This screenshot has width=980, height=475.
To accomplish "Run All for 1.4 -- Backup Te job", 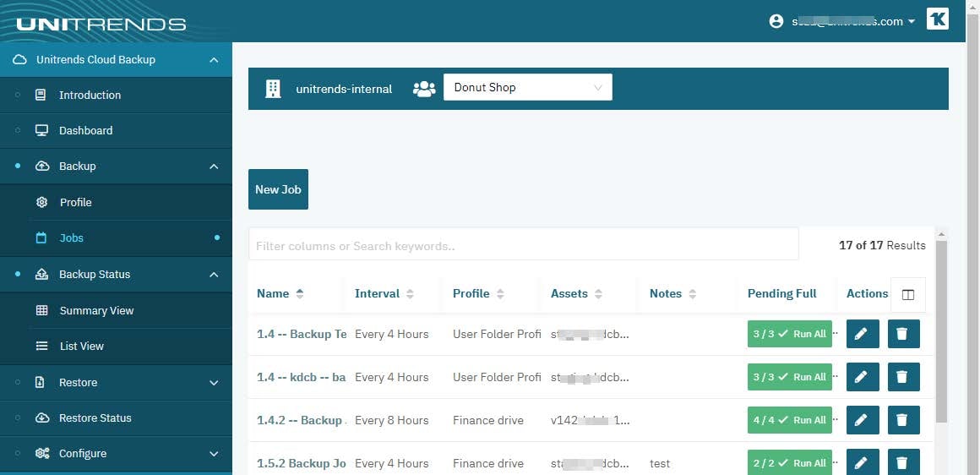I will point(790,334).
